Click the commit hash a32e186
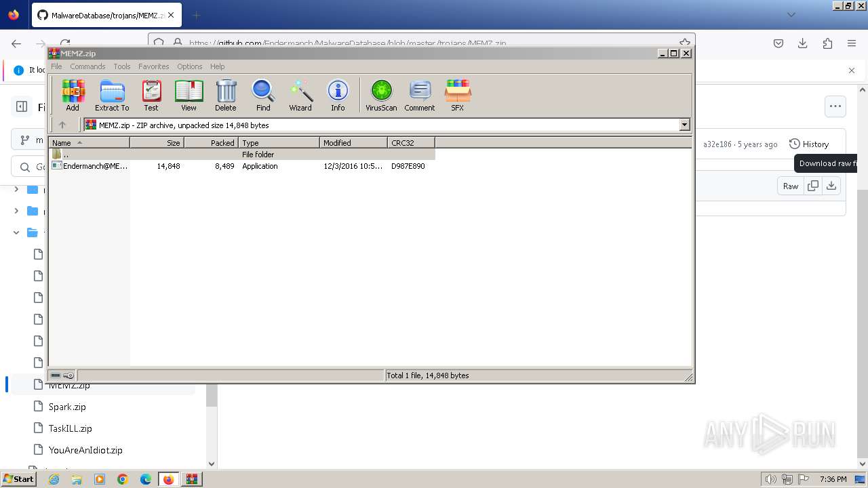This screenshot has width=868, height=488. coord(717,144)
